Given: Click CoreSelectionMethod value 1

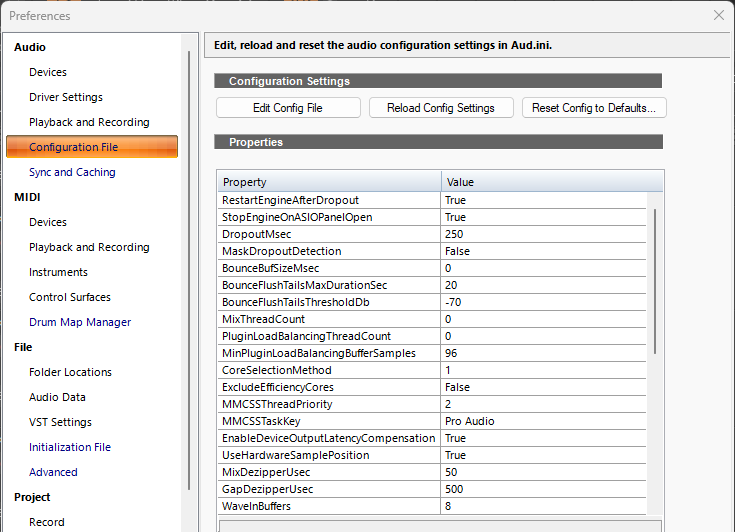Looking at the screenshot, I should click(544, 370).
